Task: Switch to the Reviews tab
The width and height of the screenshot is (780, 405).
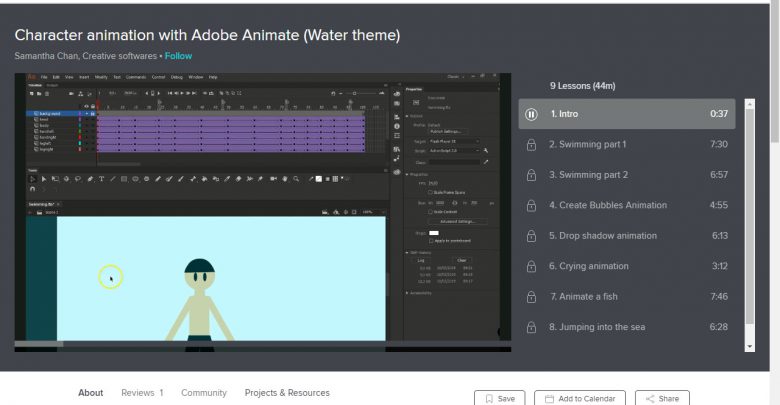Action: [x=142, y=393]
